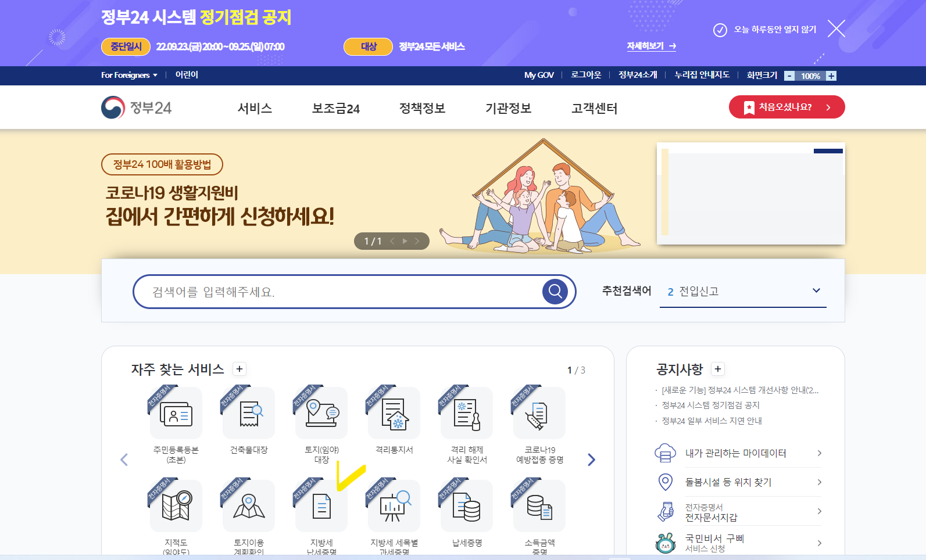Increase screen size with plus button
Image resolution: width=926 pixels, height=560 pixels.
(831, 76)
